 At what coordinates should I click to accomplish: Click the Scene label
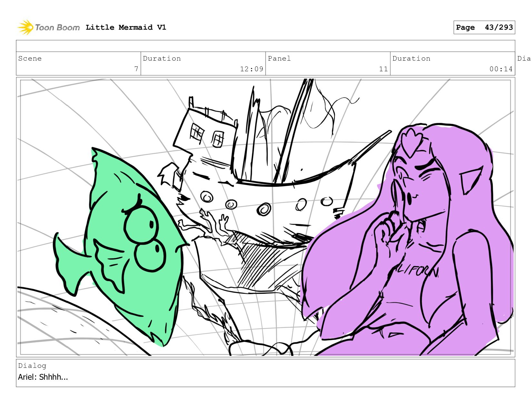(30, 58)
